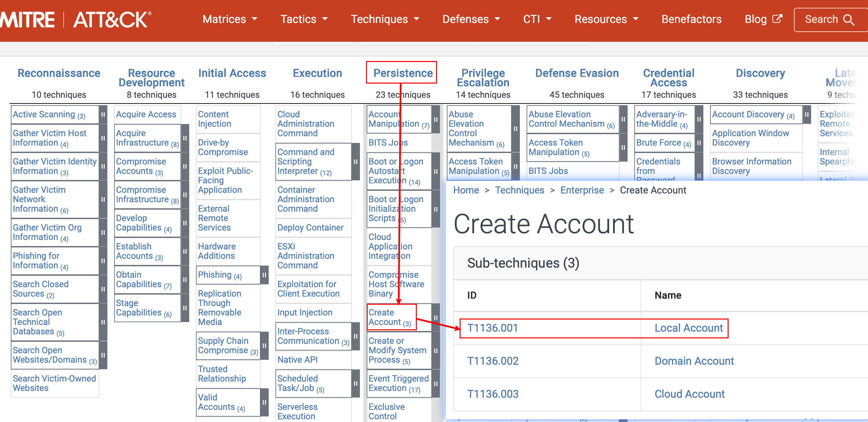Open sub-technique ID T1136.003
The image size is (868, 422).
pos(493,394)
